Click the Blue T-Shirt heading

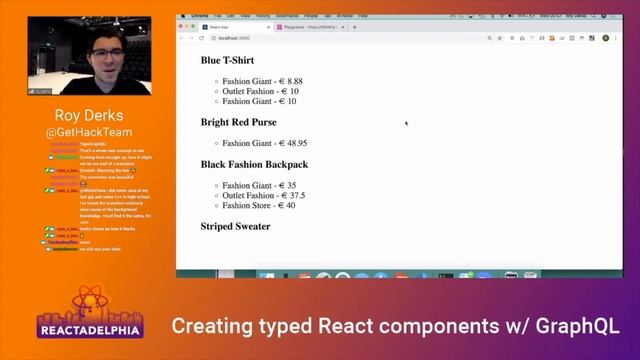(x=227, y=60)
